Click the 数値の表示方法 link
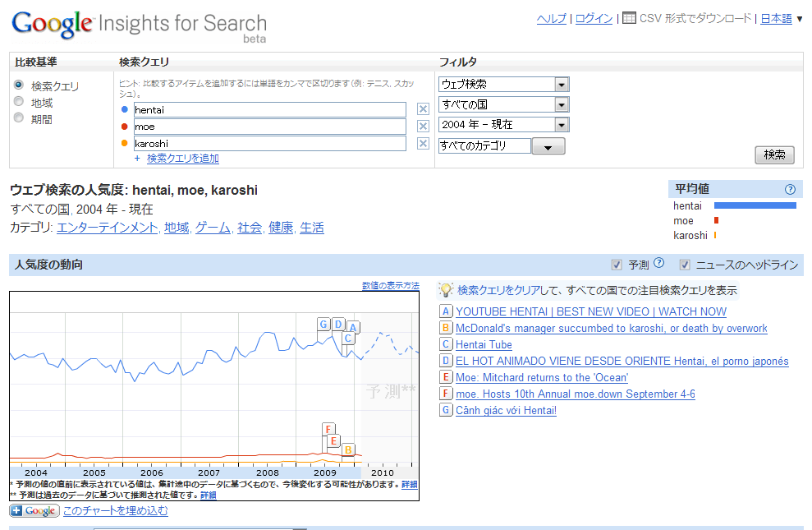 pyautogui.click(x=391, y=285)
